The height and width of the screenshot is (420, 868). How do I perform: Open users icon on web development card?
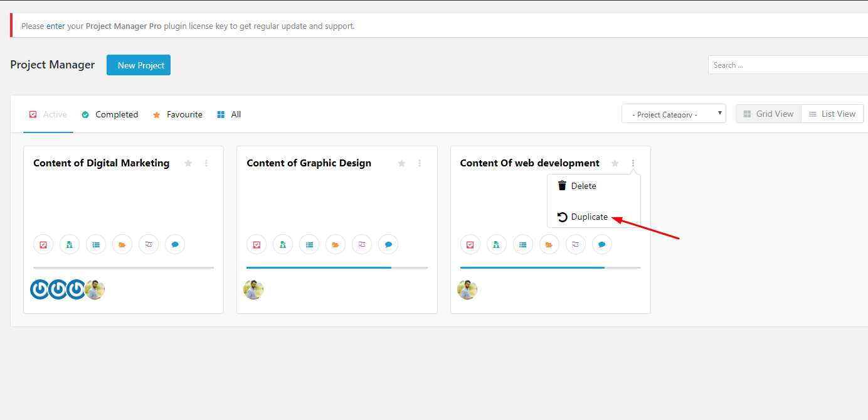(x=497, y=245)
